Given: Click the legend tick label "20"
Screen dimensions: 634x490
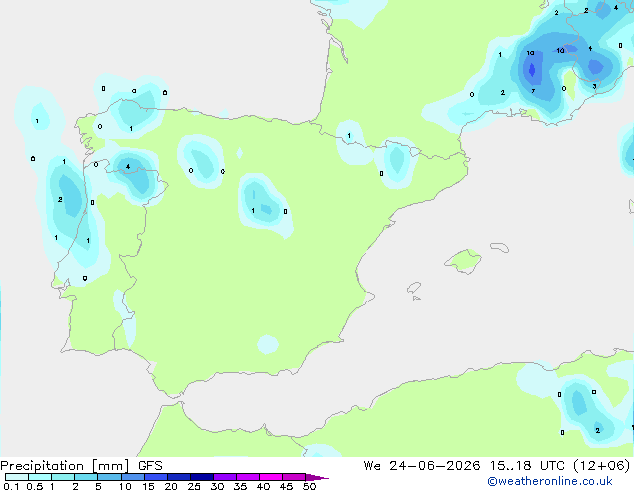Looking at the screenshot, I should pos(171,486).
